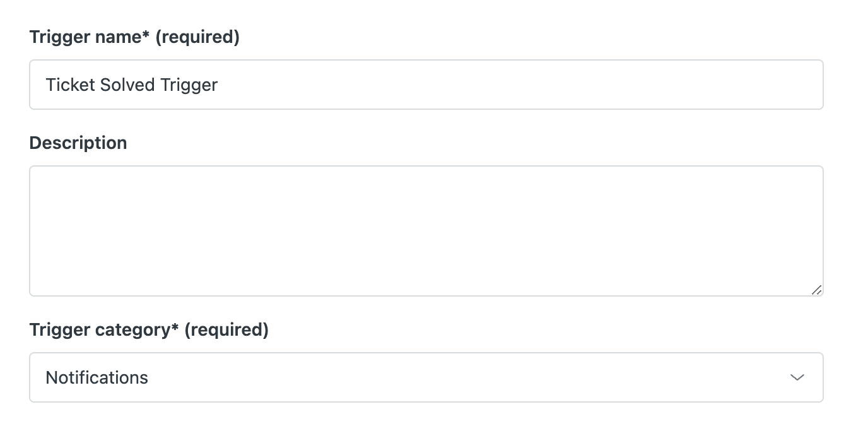
Task: Click the "Description" field label
Action: (78, 143)
